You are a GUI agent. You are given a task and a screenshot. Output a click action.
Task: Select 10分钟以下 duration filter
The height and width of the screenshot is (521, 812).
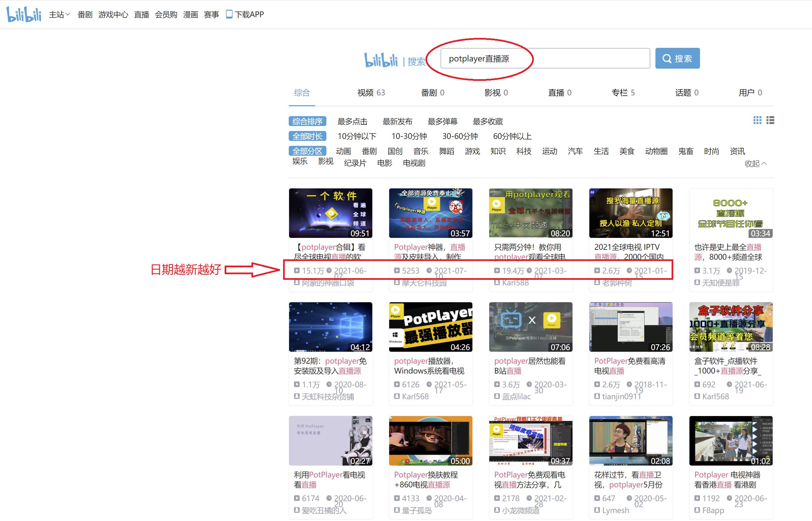pos(356,136)
